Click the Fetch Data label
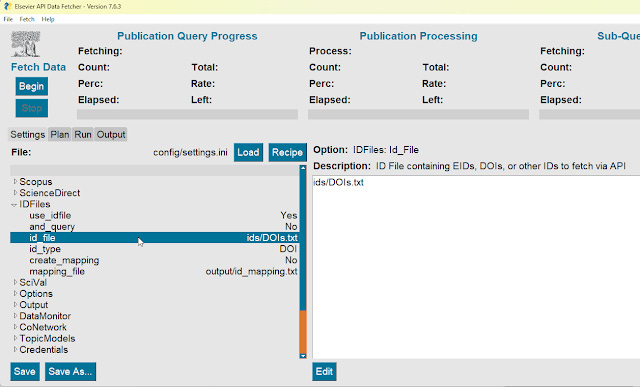This screenshot has height=387, width=640. coord(38,67)
